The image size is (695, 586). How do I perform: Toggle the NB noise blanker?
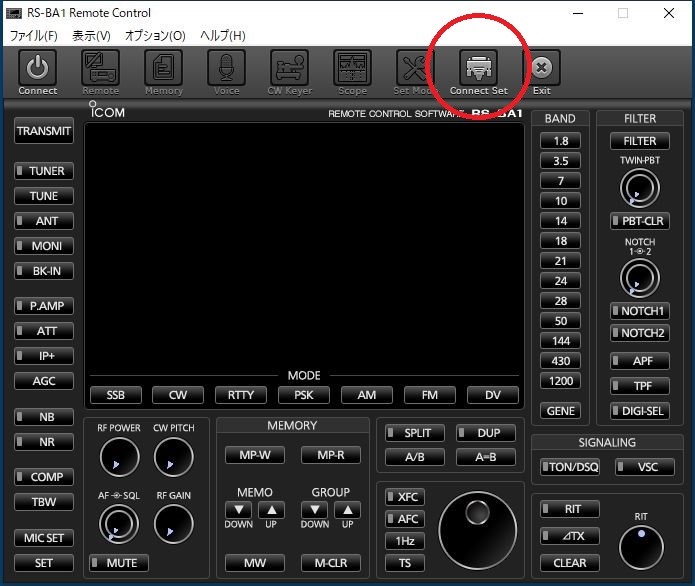[44, 417]
